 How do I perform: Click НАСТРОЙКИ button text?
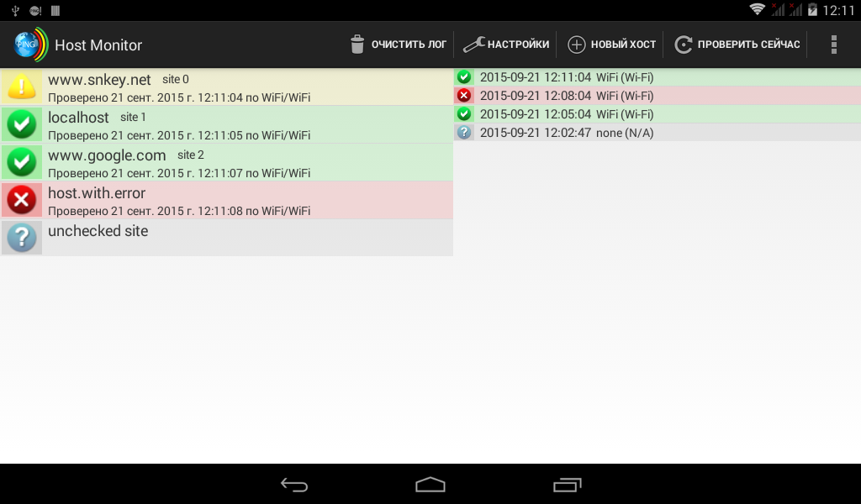(x=518, y=45)
